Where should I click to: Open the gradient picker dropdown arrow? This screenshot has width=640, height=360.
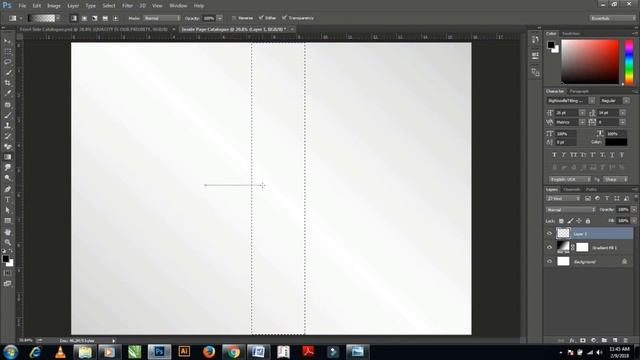58,18
